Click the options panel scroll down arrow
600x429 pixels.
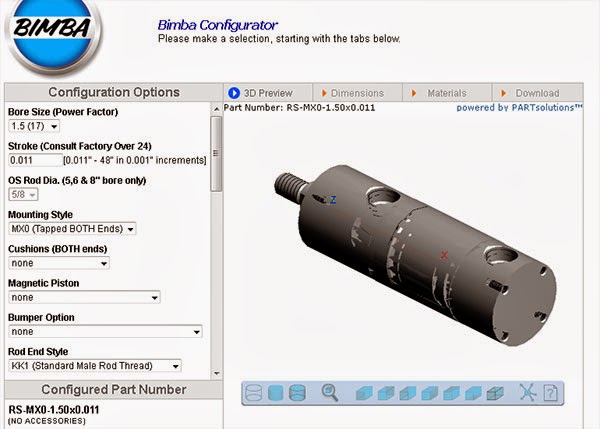[x=216, y=373]
